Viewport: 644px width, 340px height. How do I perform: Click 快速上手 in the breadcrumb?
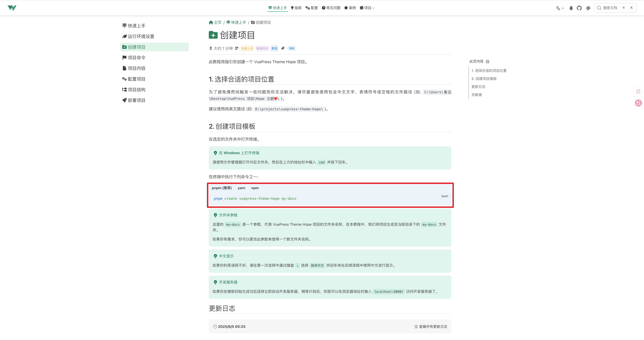[236, 22]
